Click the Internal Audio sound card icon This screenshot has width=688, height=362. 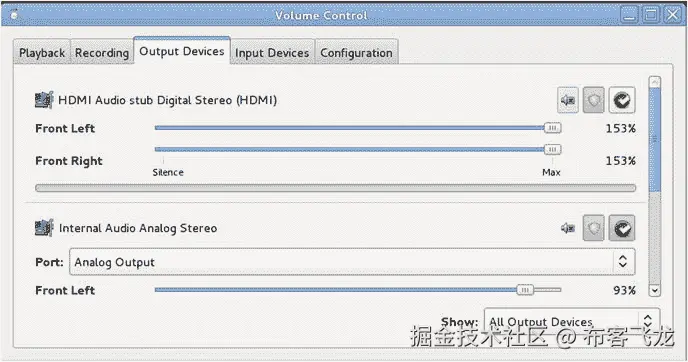(x=44, y=228)
